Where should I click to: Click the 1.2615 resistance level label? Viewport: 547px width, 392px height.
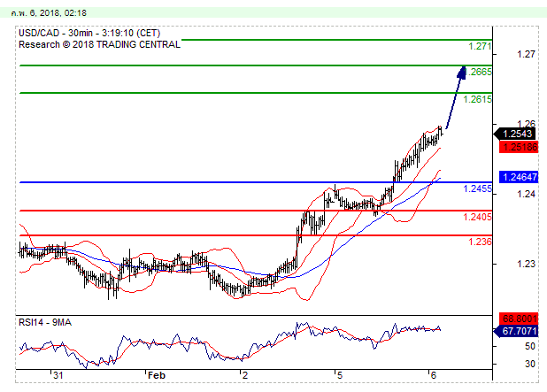coord(477,99)
